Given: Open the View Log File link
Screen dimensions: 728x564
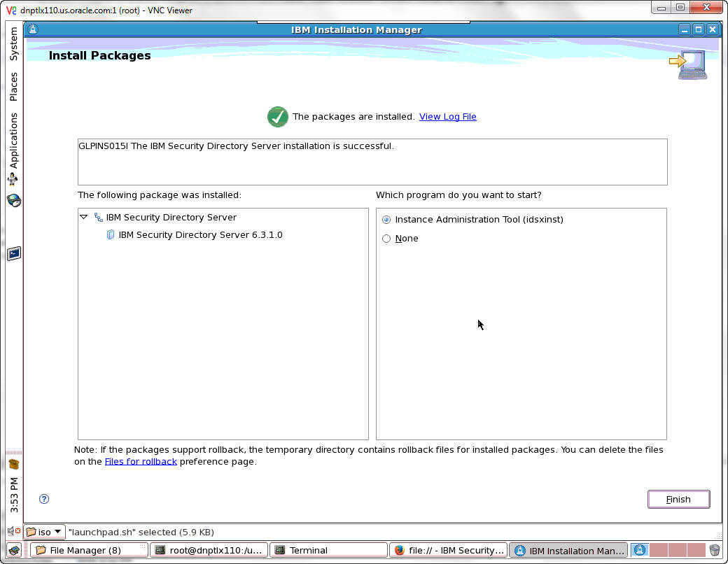Looking at the screenshot, I should (x=447, y=117).
